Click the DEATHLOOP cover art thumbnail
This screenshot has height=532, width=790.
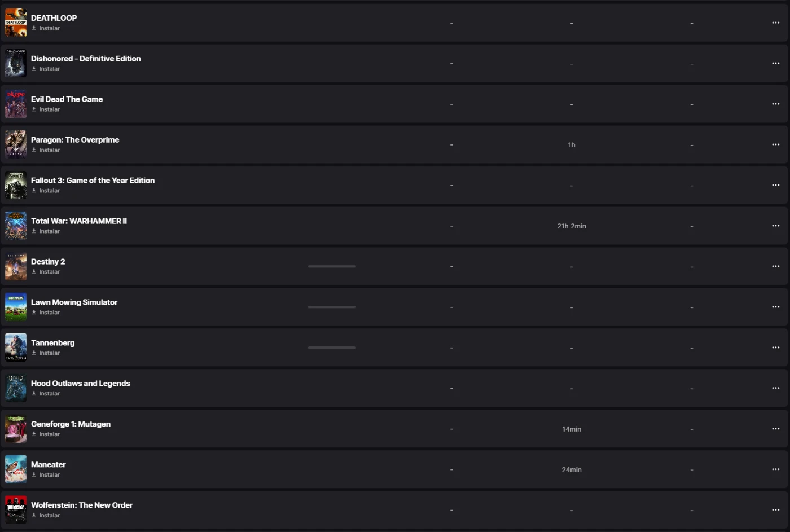tap(16, 23)
